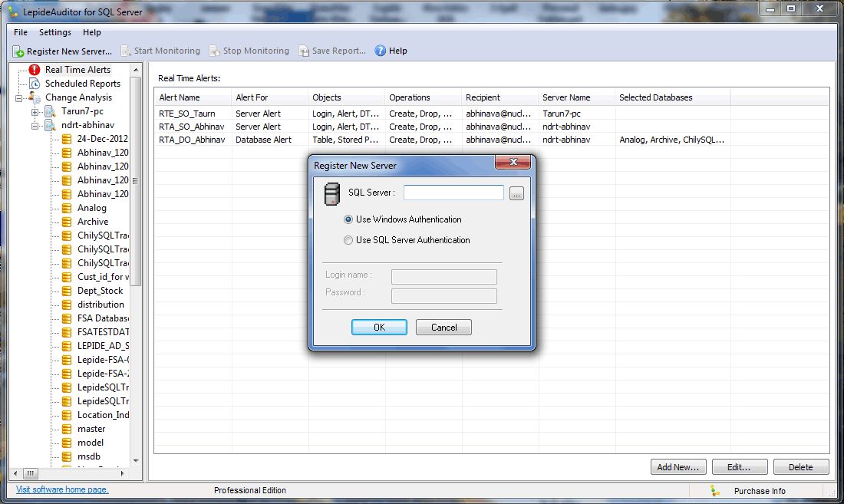This screenshot has width=844, height=504.
Task: Click the Start Monitoring toolbar icon
Action: pos(125,51)
